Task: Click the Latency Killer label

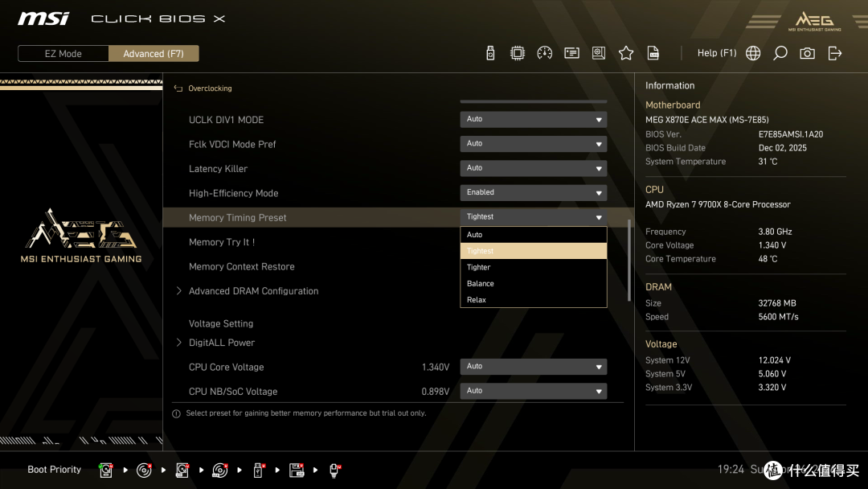Action: click(218, 169)
